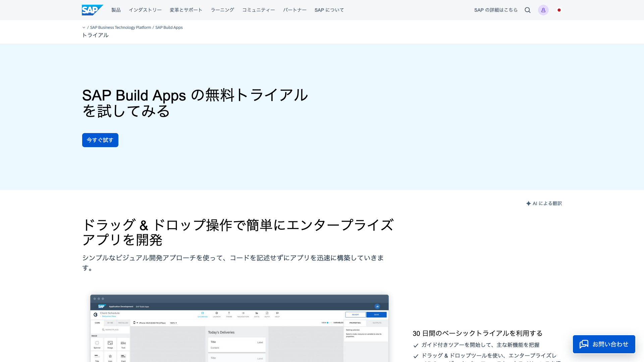
Task: Expand the 変革とサポート menu
Action: click(x=186, y=10)
